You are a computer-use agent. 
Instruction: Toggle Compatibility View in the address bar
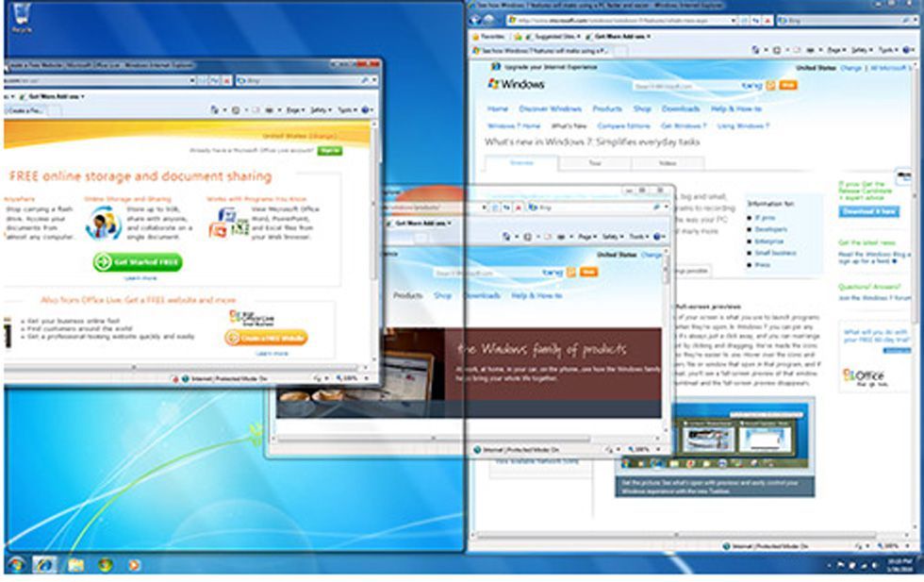(744, 19)
